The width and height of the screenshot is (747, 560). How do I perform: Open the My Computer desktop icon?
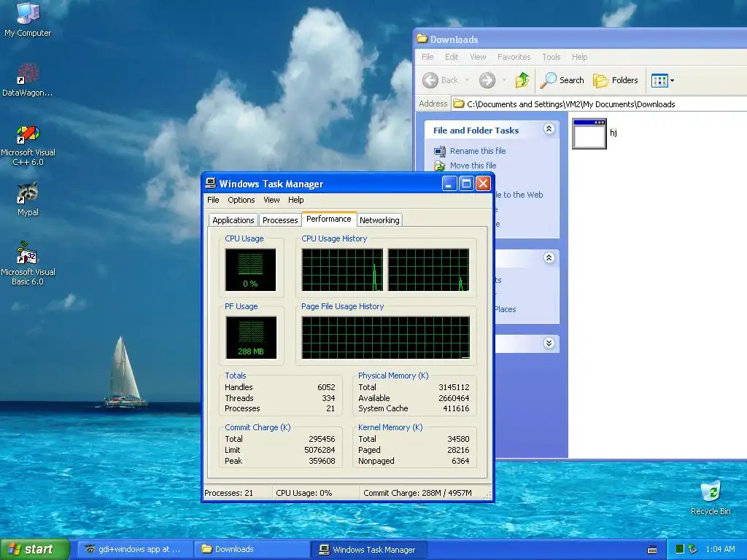(x=28, y=19)
